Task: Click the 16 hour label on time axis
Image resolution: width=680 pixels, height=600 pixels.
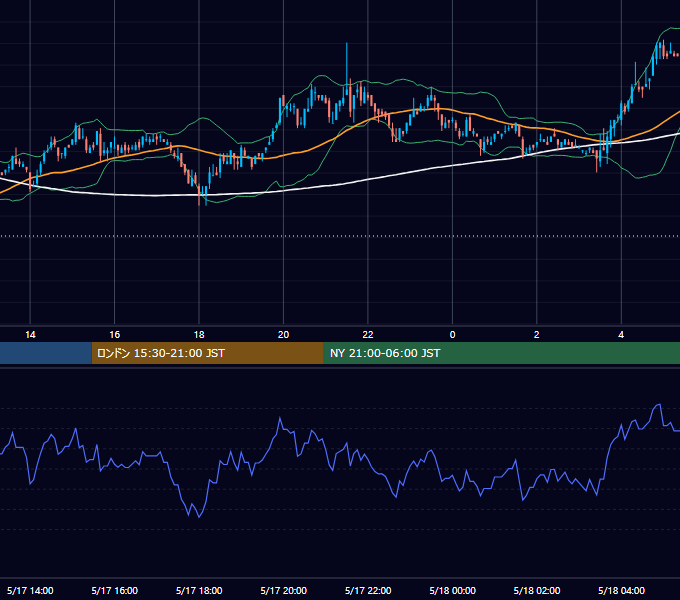Action: pyautogui.click(x=114, y=335)
